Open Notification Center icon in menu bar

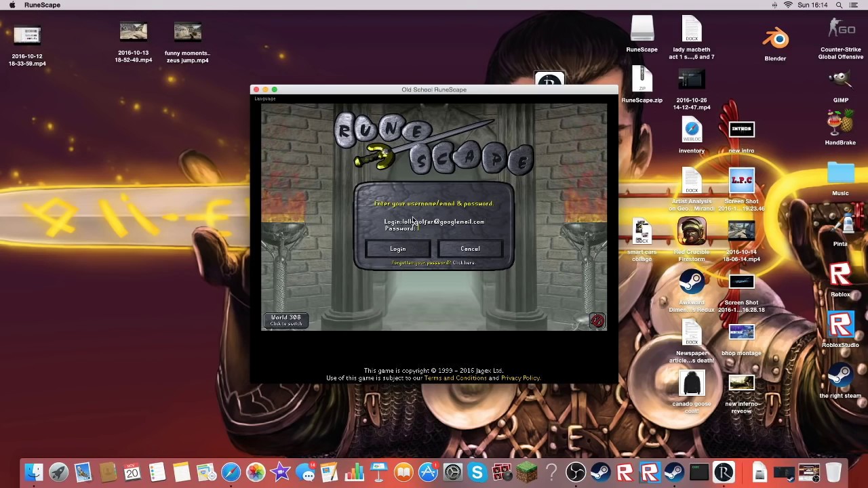point(856,5)
